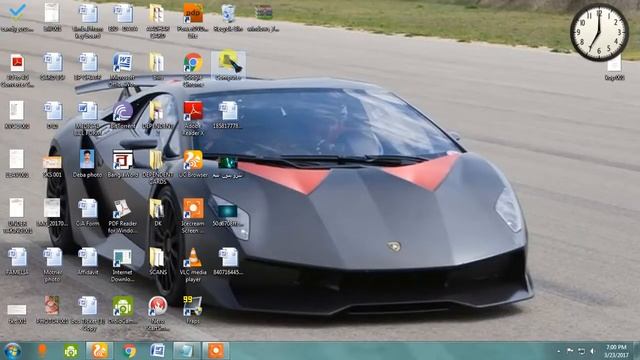This screenshot has width=640, height=360.
Task: Launch VLC media player desktop shortcut
Action: click(193, 264)
